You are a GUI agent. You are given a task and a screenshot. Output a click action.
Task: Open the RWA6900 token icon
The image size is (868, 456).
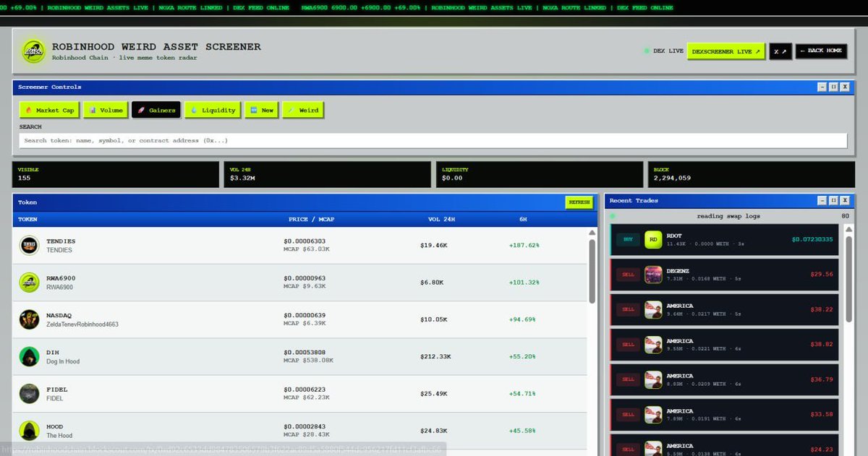pos(29,283)
